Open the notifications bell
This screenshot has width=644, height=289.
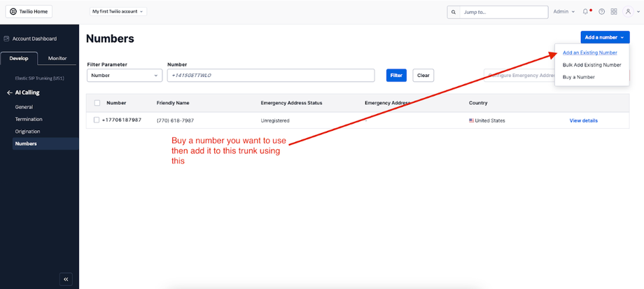[x=586, y=12]
